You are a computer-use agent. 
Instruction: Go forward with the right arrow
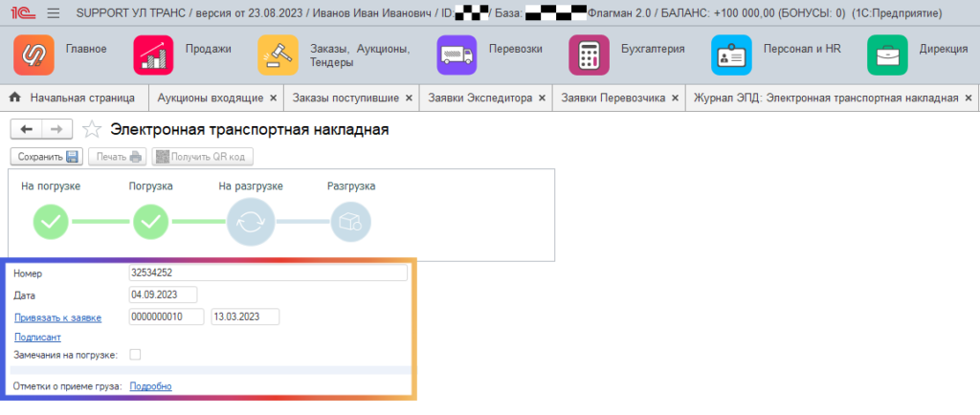coord(56,129)
